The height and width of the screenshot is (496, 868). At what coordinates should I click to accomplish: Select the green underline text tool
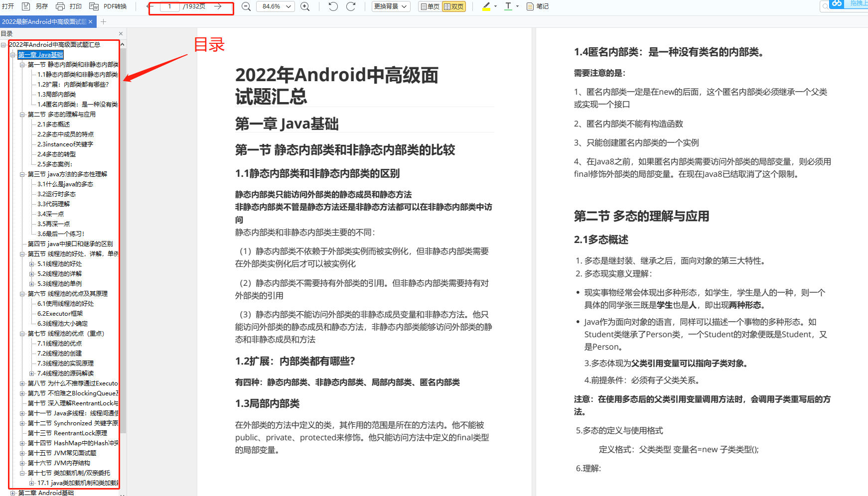coord(508,6)
